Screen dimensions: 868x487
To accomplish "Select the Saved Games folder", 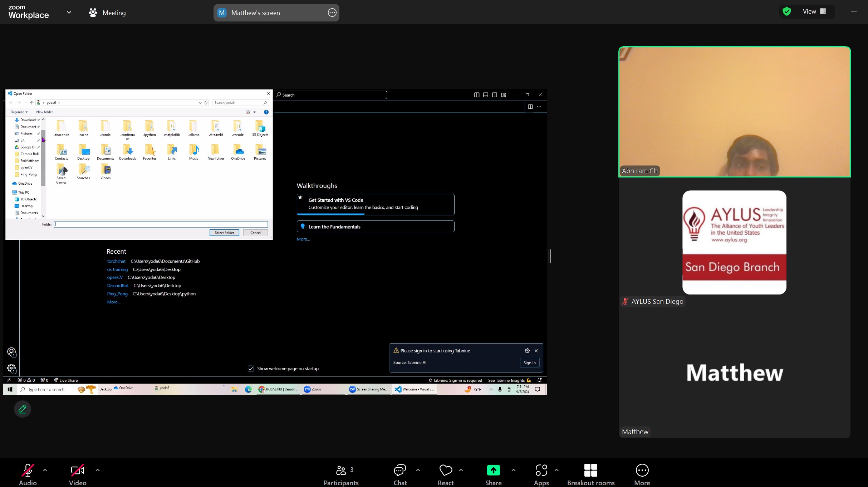I will 61,174.
